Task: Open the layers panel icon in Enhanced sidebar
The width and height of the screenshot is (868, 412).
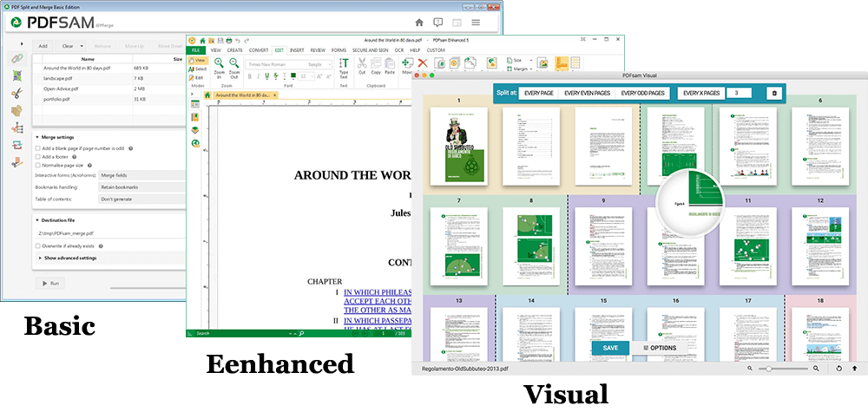Action: pos(194,130)
